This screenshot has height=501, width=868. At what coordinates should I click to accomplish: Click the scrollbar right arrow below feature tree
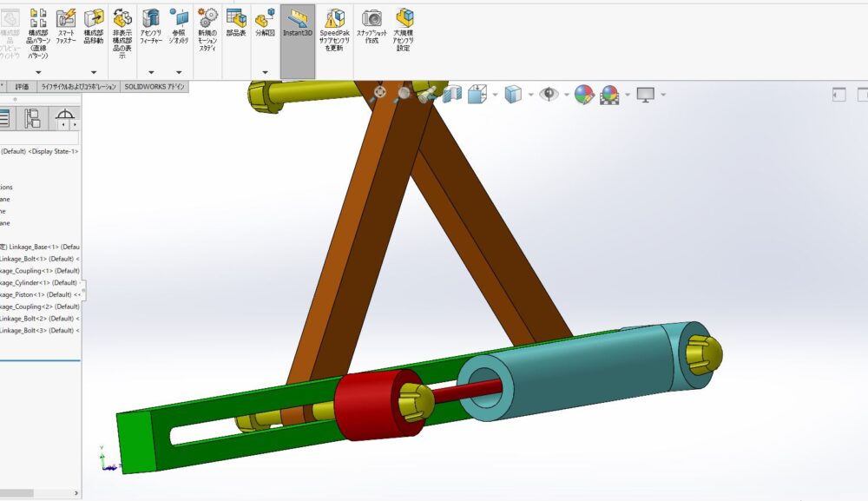[76, 492]
